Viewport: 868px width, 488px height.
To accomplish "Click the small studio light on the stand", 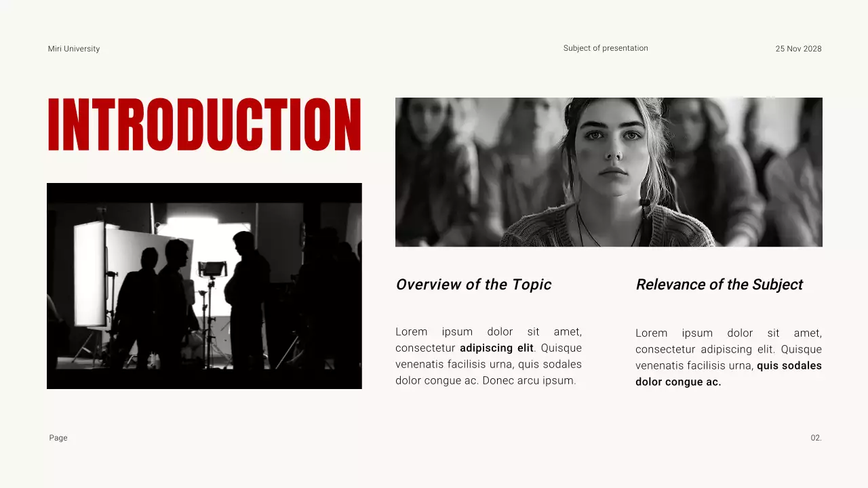I will [x=212, y=268].
